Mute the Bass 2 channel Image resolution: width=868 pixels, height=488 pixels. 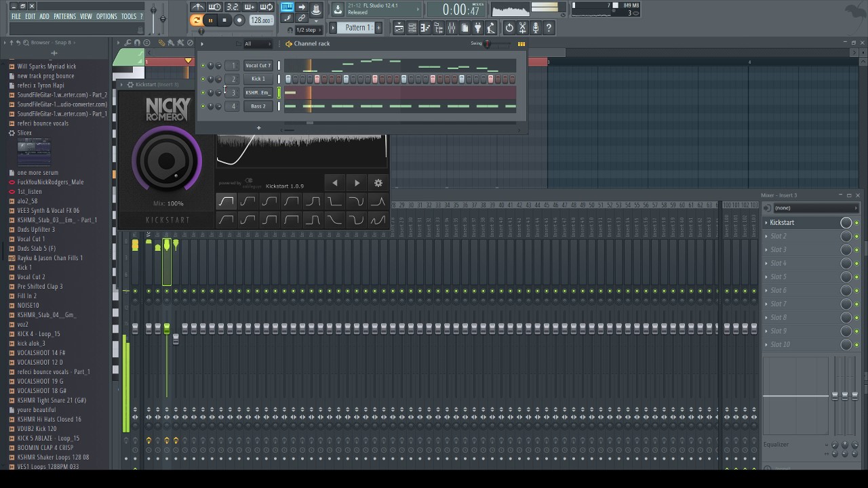pyautogui.click(x=203, y=106)
